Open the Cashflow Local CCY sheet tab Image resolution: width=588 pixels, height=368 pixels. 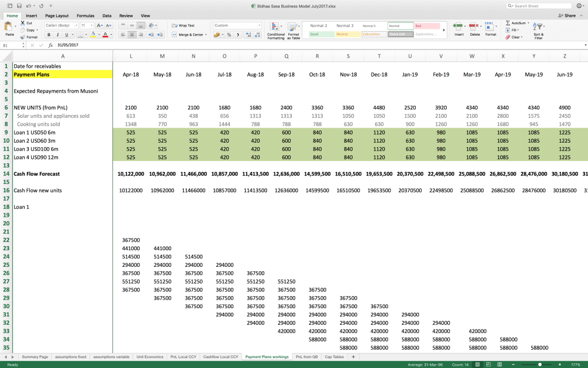tap(220, 357)
